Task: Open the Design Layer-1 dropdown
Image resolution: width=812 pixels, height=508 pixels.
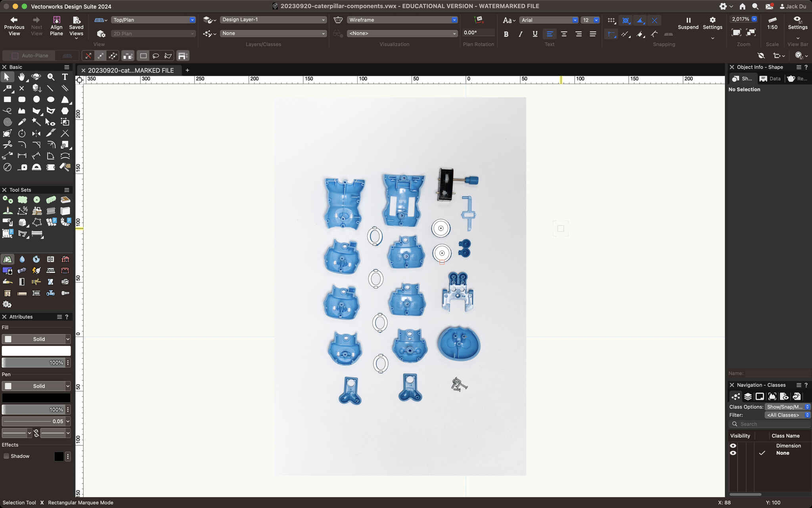Action: (273, 20)
